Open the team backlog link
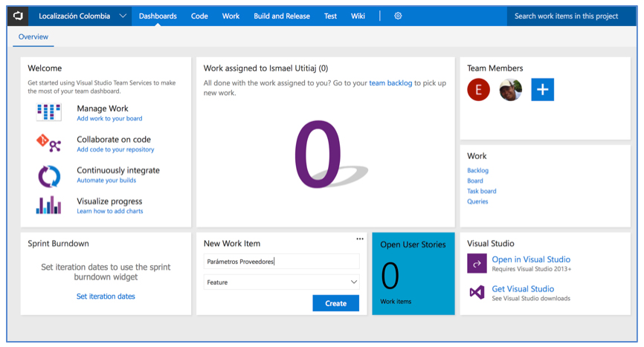Viewport: 644px width, 347px height. click(x=390, y=83)
